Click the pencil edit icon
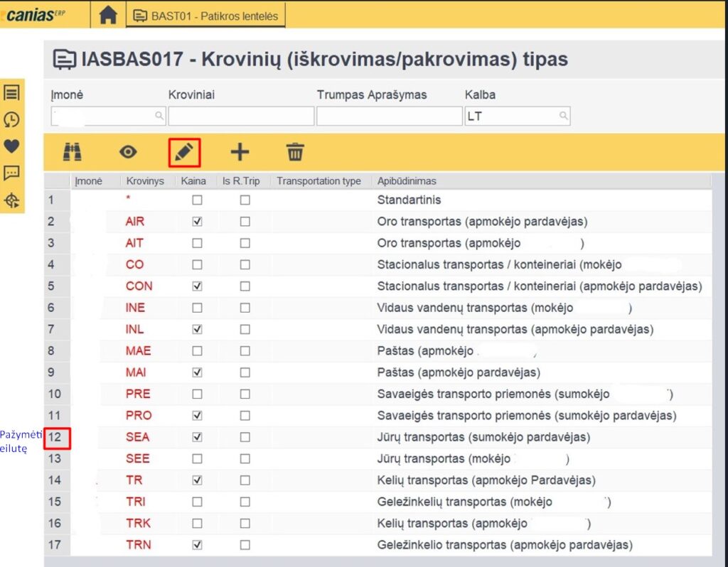 [184, 151]
